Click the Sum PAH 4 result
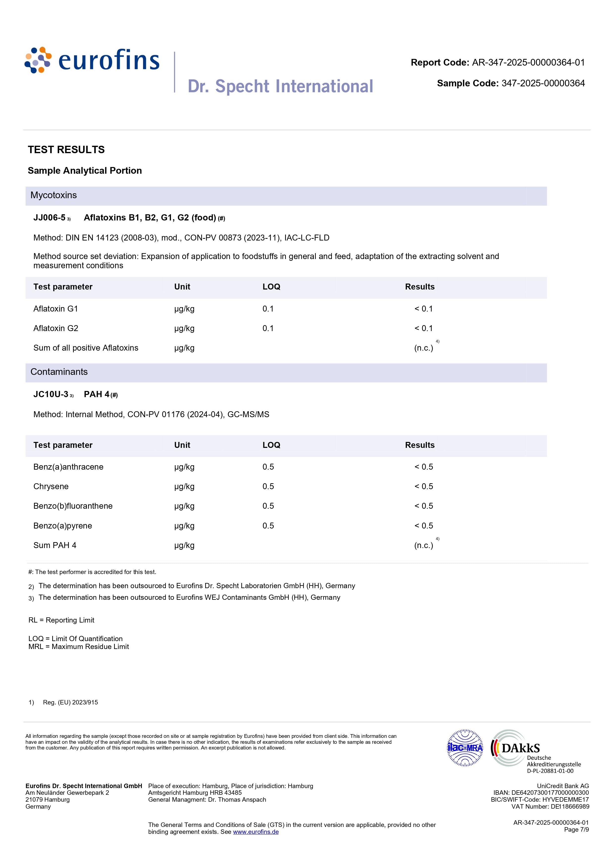This screenshot has width=614, height=868. (423, 546)
